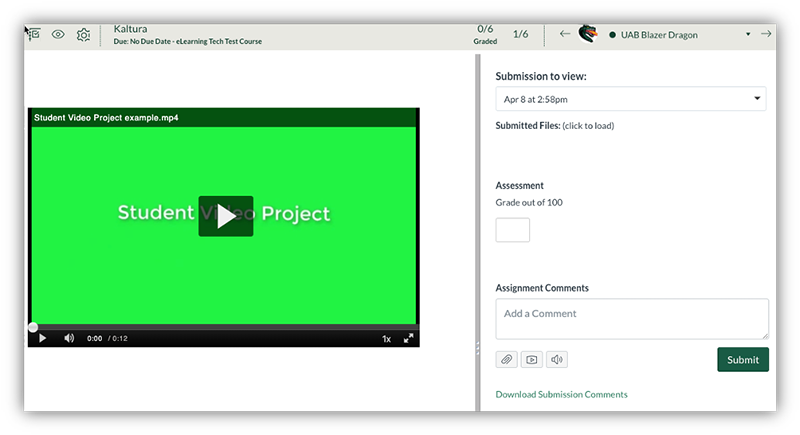Mute the video using the speaker icon
The width and height of the screenshot is (800, 435).
coord(69,338)
